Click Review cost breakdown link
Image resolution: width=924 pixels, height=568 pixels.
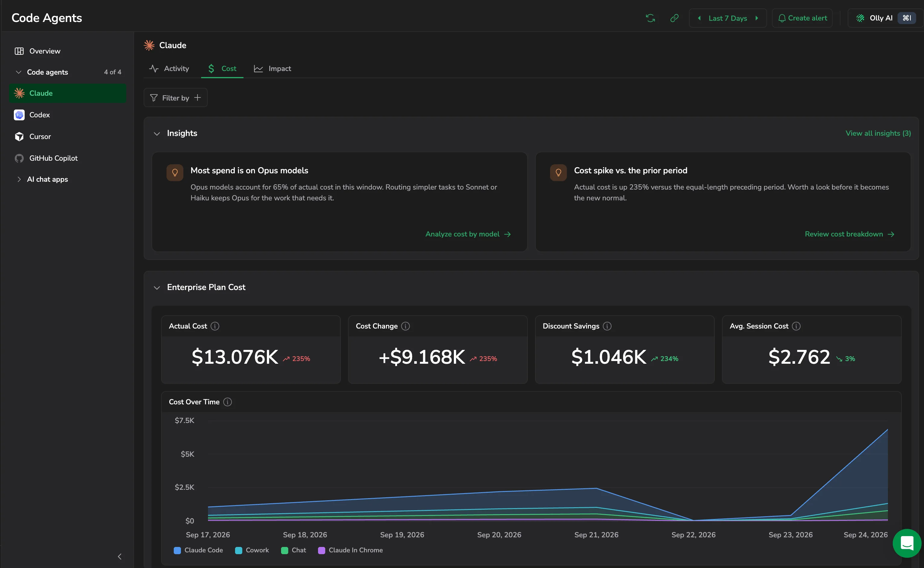tap(850, 234)
